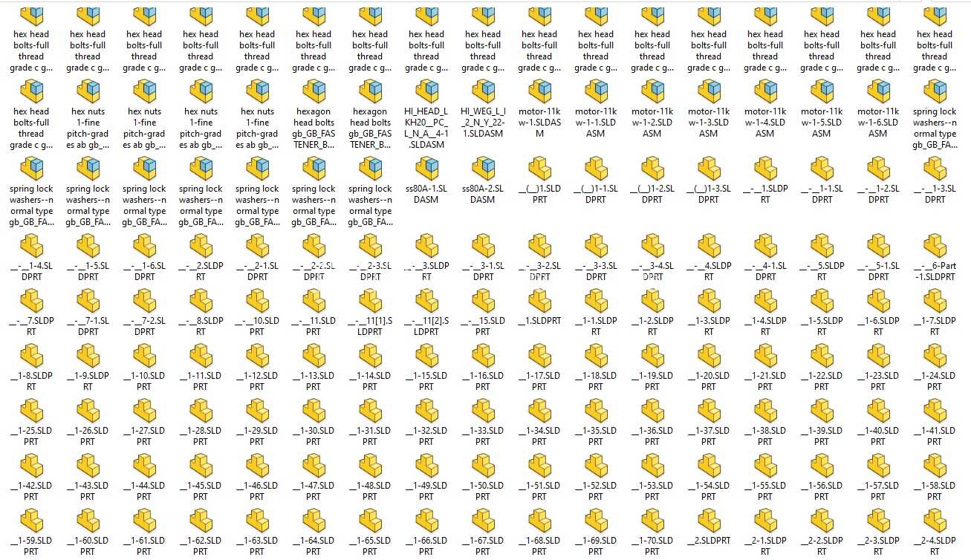
Task: Select the __1-15.SLDPRT name label
Action: coord(426,381)
